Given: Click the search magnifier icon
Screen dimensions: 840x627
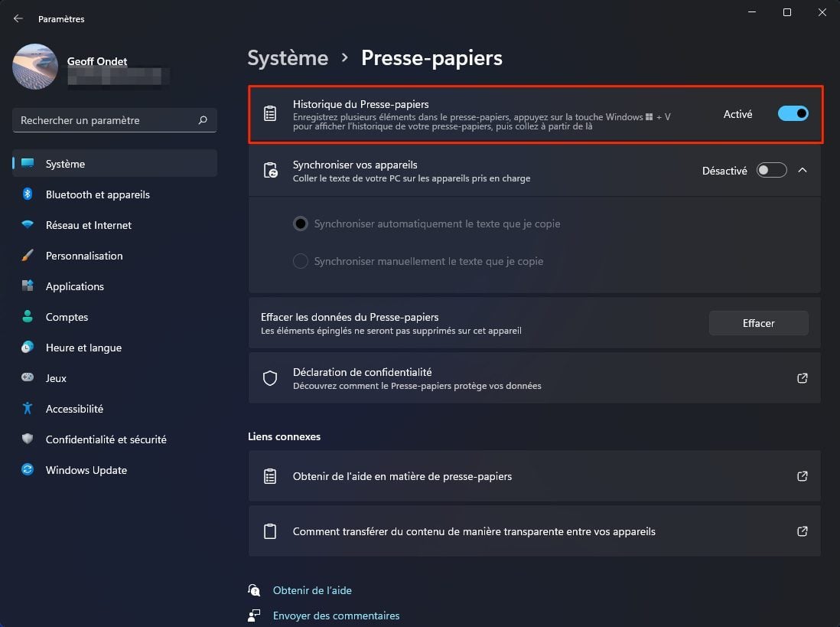Looking at the screenshot, I should point(203,120).
